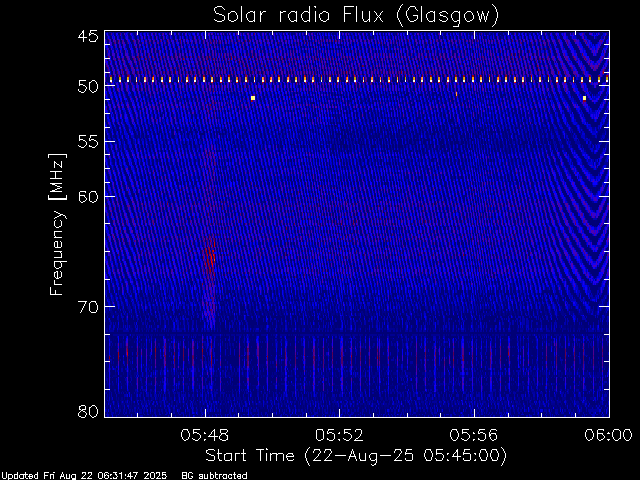The height and width of the screenshot is (480, 640).
Task: Click the bright yellow spot near 05:59
Action: pos(584,98)
